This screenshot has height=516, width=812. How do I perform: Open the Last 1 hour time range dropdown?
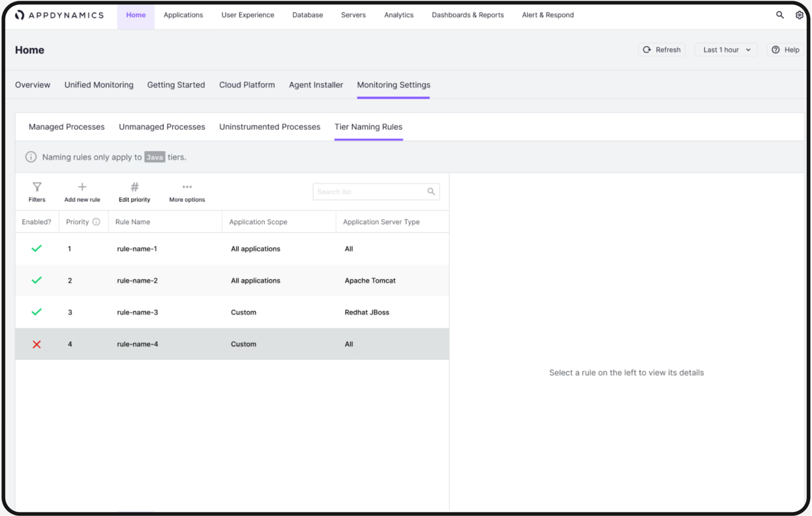click(x=726, y=50)
